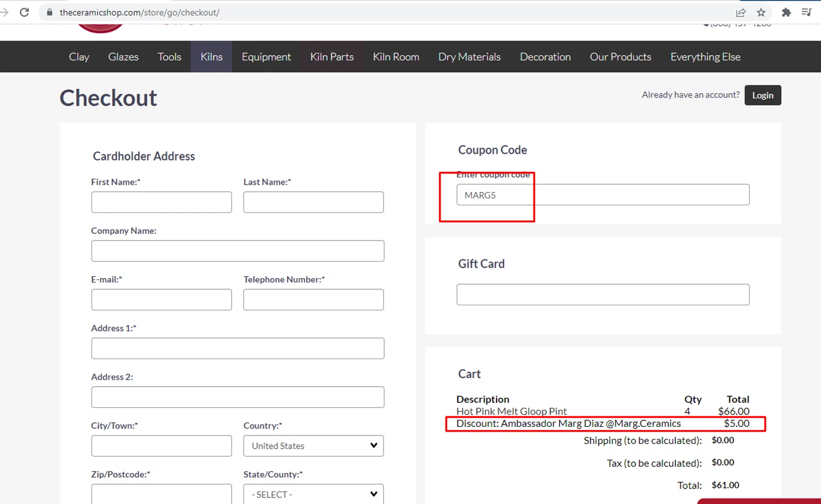This screenshot has width=821, height=504.
Task: Open the Everything Else menu
Action: (705, 57)
